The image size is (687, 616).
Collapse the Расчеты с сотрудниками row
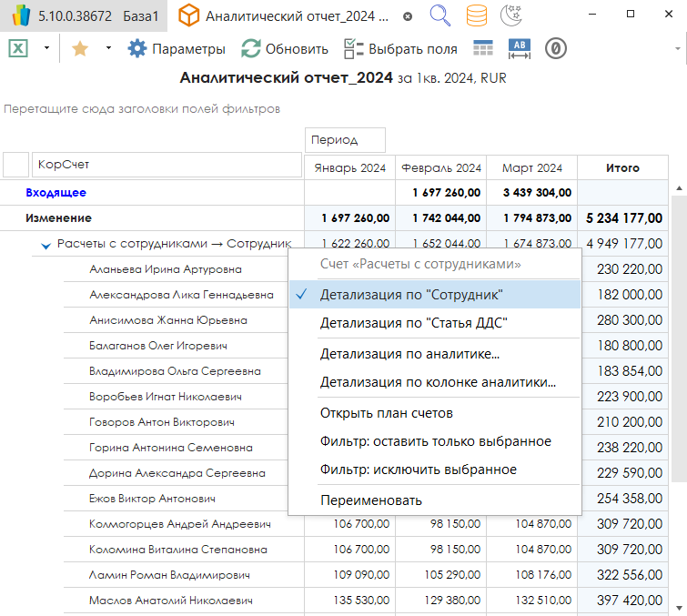45,245
